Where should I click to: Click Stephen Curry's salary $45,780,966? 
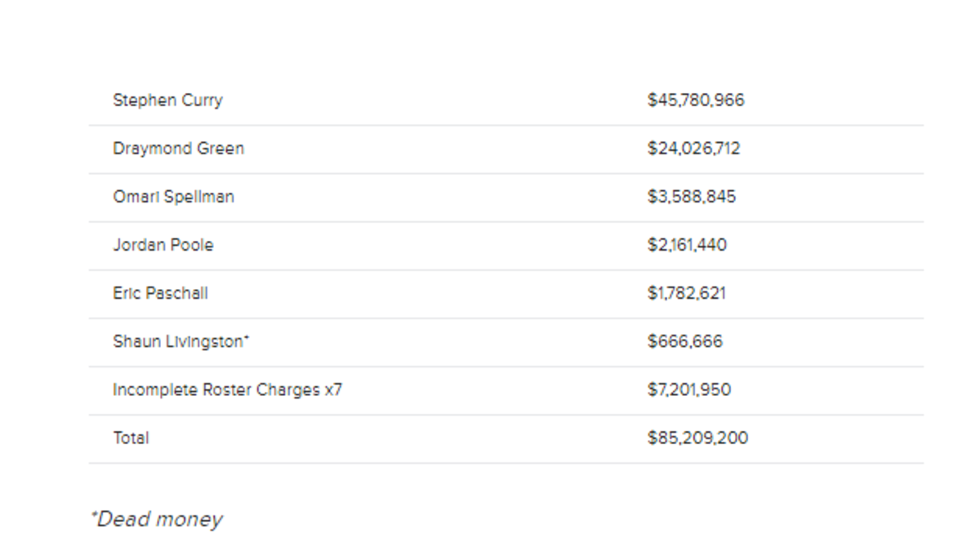click(696, 100)
